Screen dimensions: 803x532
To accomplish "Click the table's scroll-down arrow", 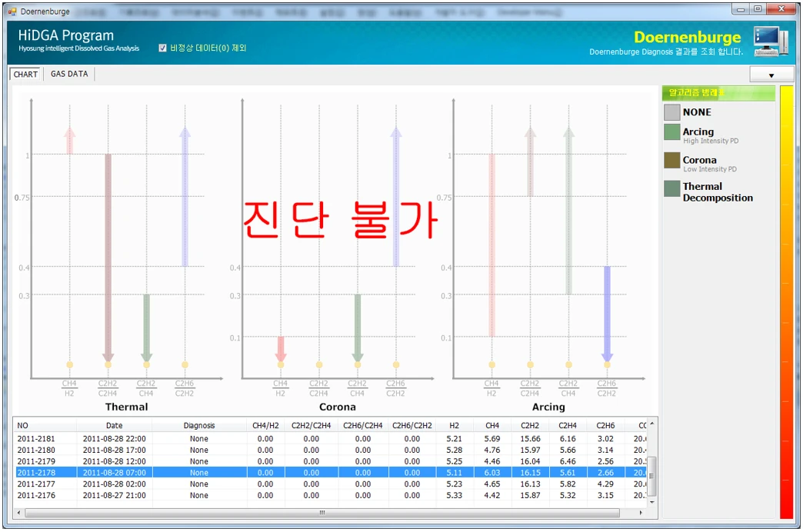I will point(652,502).
